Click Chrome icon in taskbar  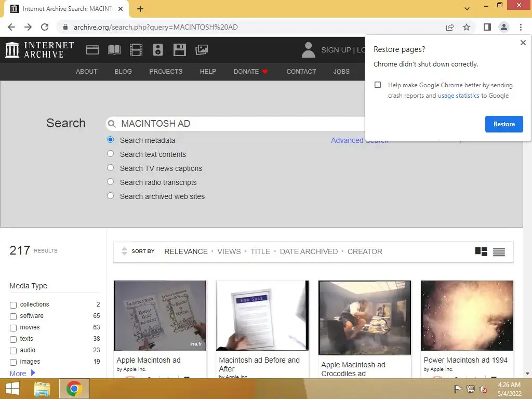pos(74,389)
